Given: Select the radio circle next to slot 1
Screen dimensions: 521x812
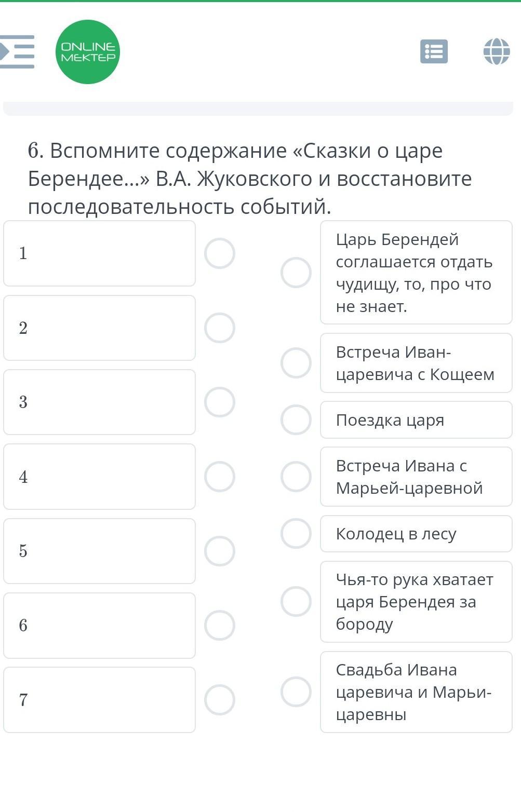Looking at the screenshot, I should click(x=220, y=253).
